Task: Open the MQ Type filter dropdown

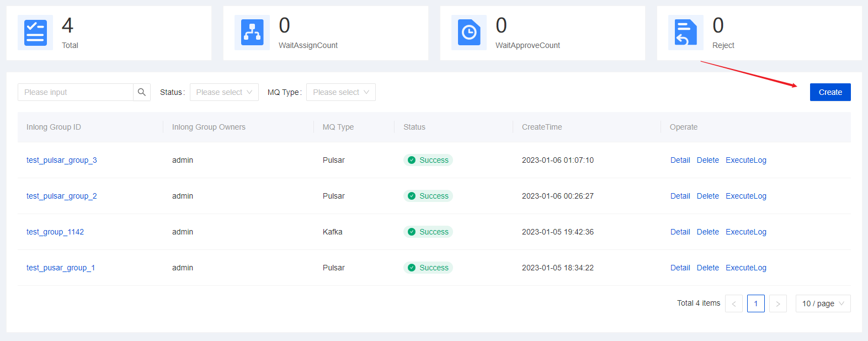Action: click(x=340, y=92)
